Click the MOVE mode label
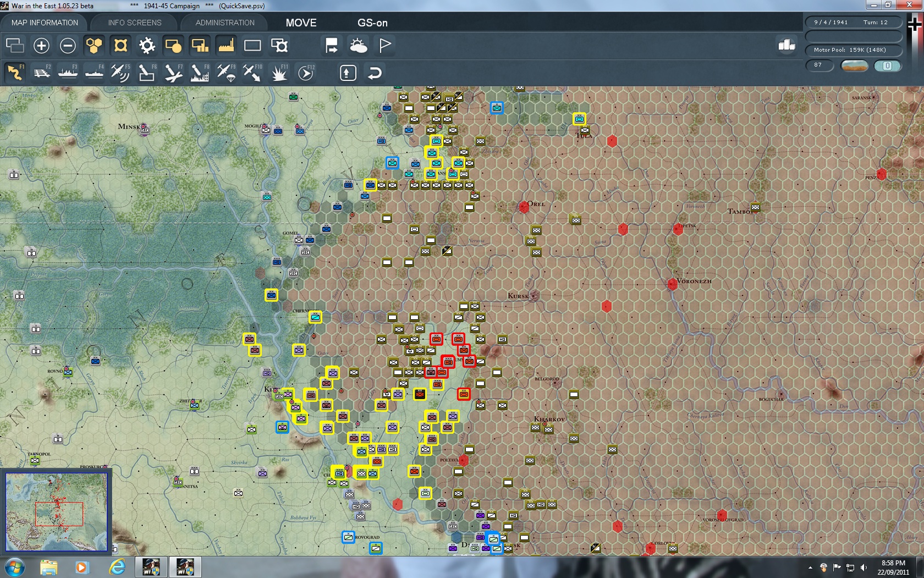The width and height of the screenshot is (924, 578). (x=301, y=23)
